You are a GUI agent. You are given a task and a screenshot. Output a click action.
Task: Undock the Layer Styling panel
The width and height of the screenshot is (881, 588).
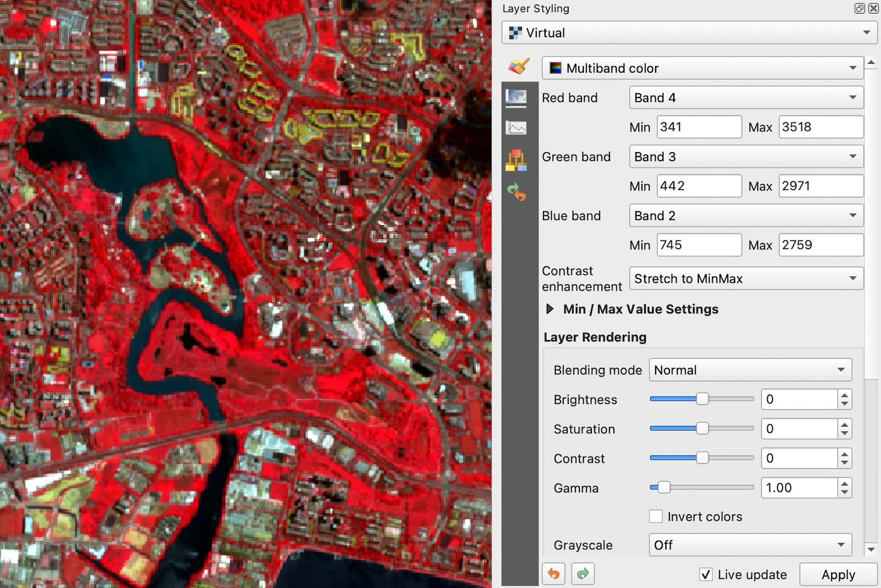(x=859, y=8)
